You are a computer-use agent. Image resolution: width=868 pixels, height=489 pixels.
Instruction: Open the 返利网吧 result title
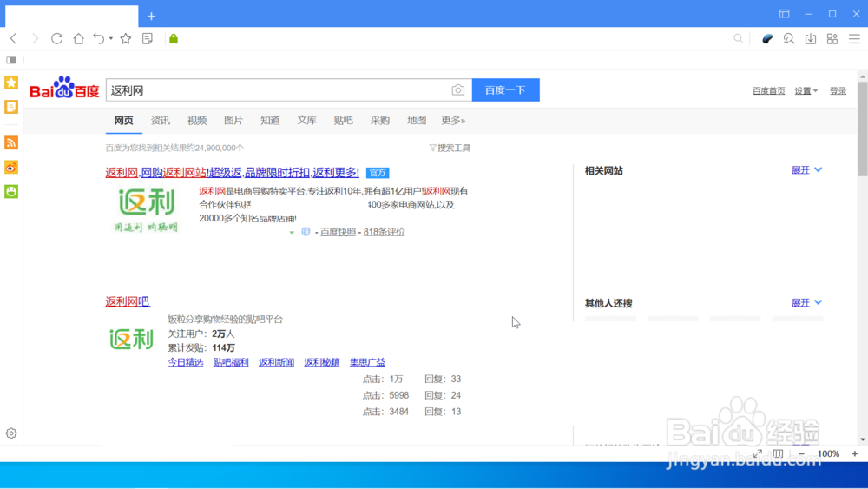(x=128, y=301)
